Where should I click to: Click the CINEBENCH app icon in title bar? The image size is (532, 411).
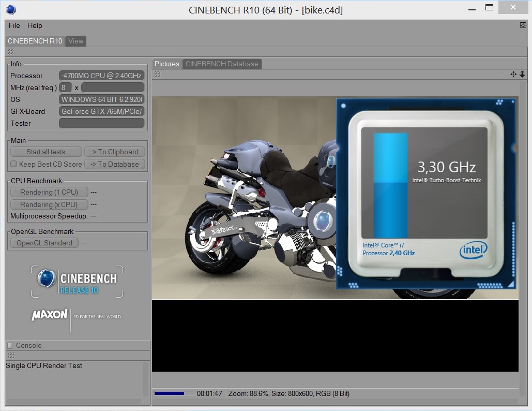11,10
